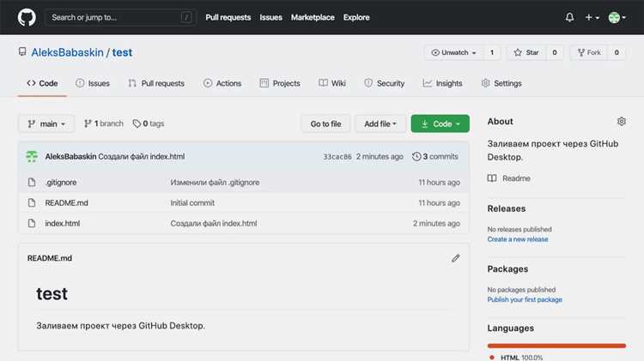Expand the green Code dropdown
Image resolution: width=644 pixels, height=361 pixels.
pos(440,123)
